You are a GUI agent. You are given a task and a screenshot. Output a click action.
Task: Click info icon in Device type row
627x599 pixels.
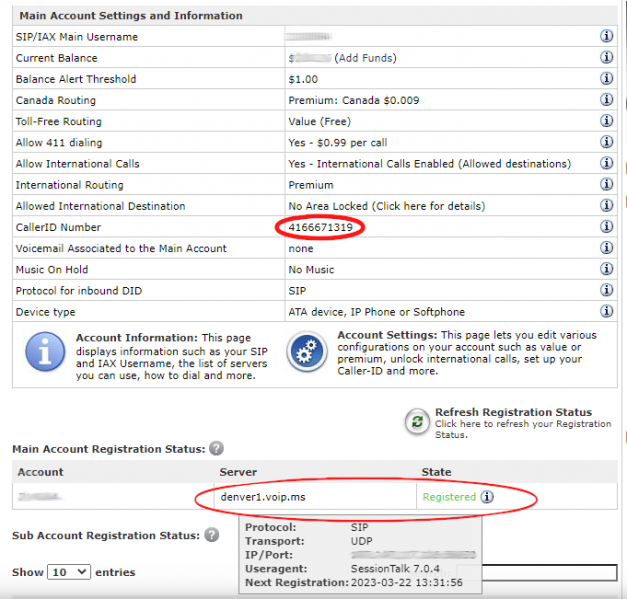coord(606,311)
